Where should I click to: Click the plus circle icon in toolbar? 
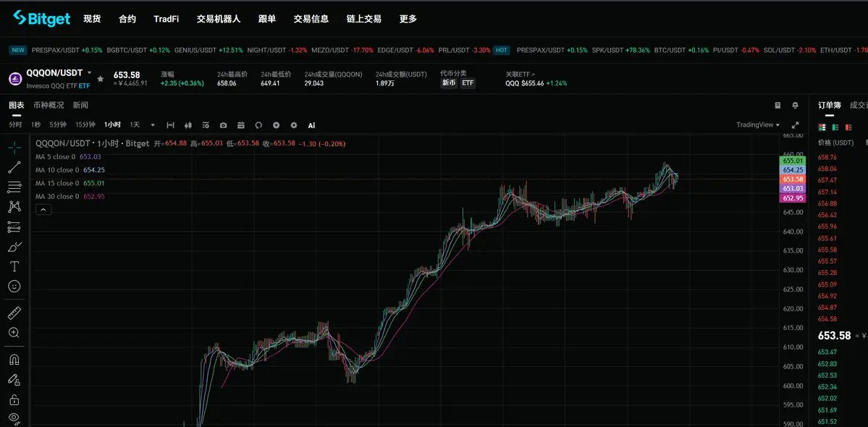(277, 125)
